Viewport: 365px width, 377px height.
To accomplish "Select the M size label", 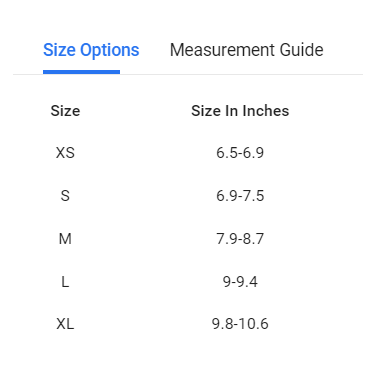I will pyautogui.click(x=65, y=239).
